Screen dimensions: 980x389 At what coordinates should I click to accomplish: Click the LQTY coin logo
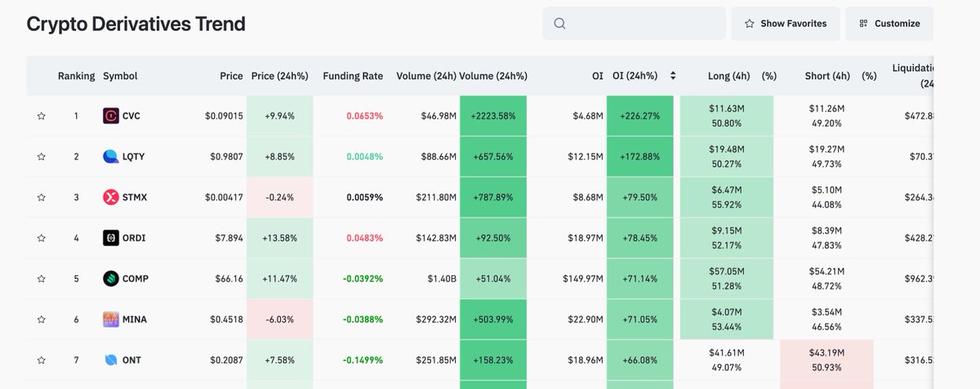click(x=111, y=156)
